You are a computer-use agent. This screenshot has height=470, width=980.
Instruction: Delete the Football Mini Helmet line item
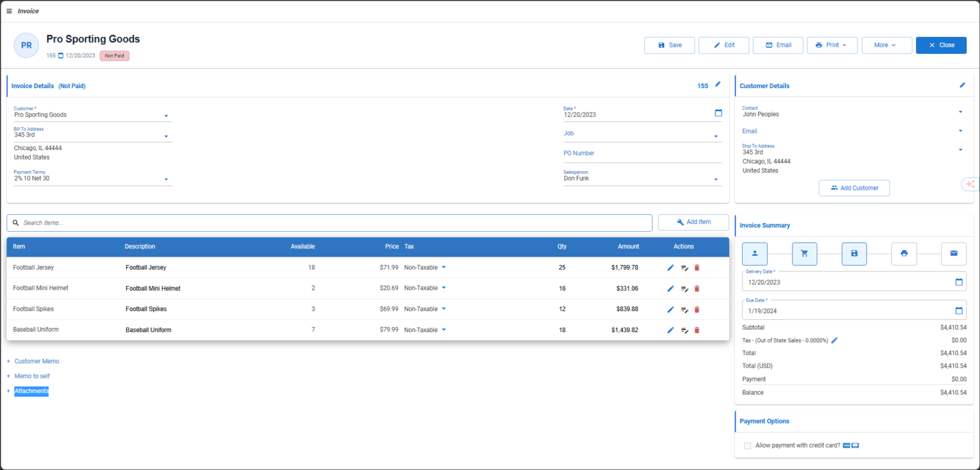(697, 289)
